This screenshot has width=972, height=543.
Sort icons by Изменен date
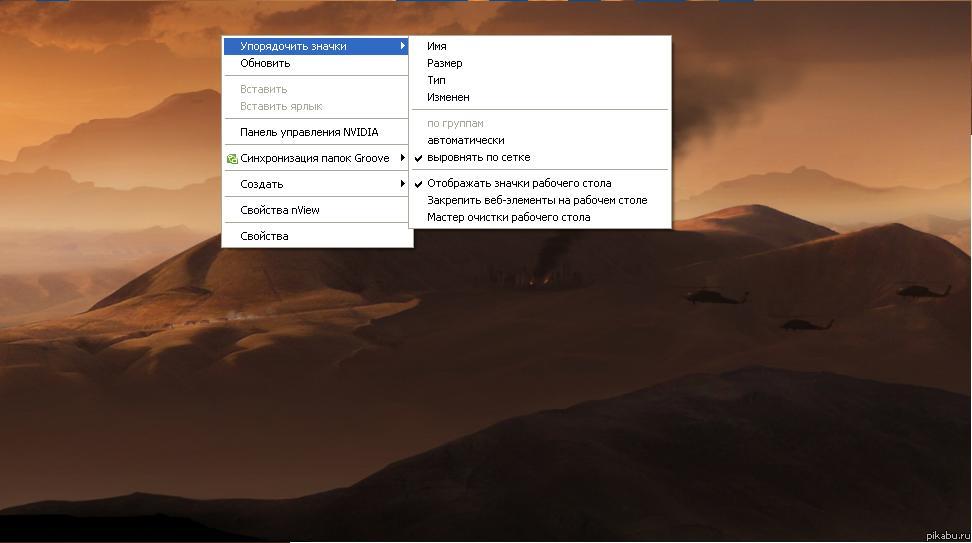click(x=448, y=97)
